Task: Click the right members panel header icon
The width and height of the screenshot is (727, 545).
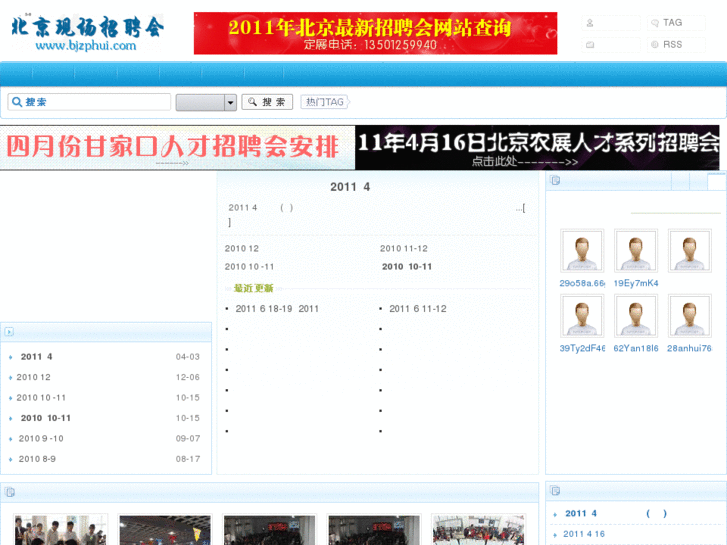Action: tap(555, 180)
